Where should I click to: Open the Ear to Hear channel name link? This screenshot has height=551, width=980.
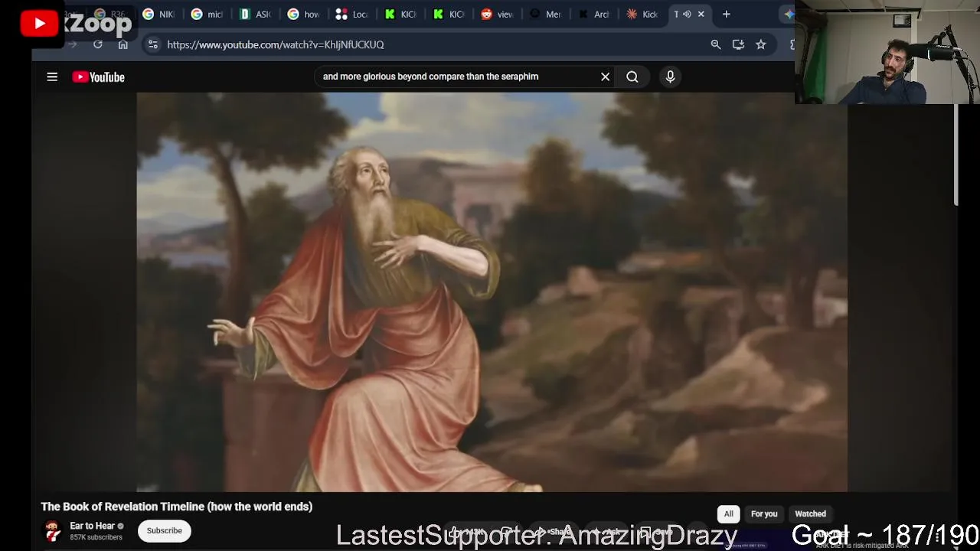pyautogui.click(x=92, y=526)
